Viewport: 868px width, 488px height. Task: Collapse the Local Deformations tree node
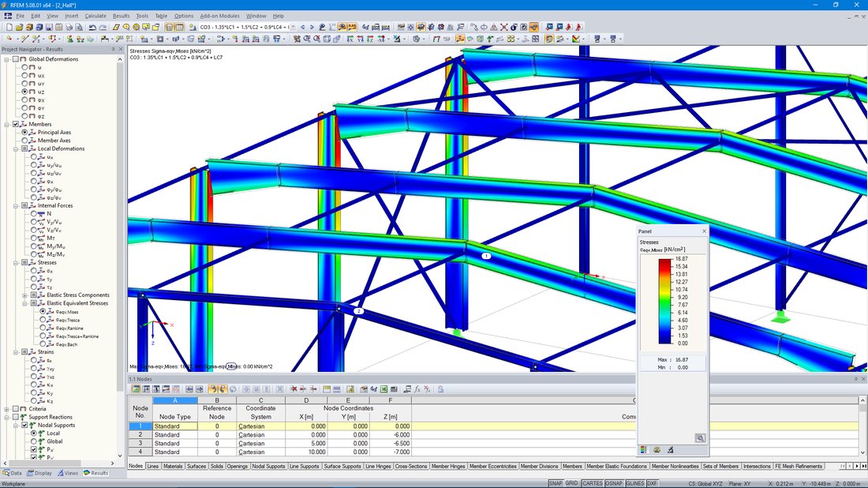16,149
